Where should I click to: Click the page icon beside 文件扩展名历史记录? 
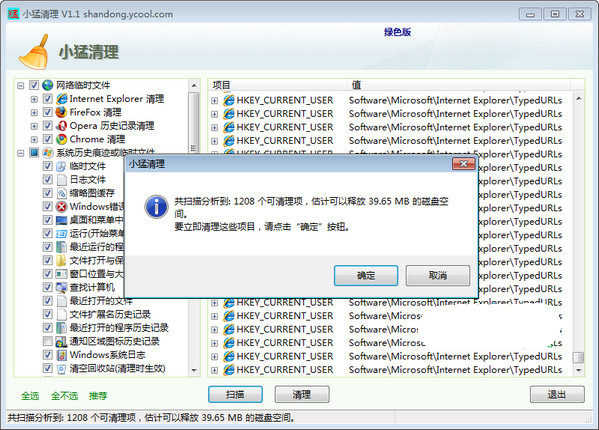tap(61, 314)
